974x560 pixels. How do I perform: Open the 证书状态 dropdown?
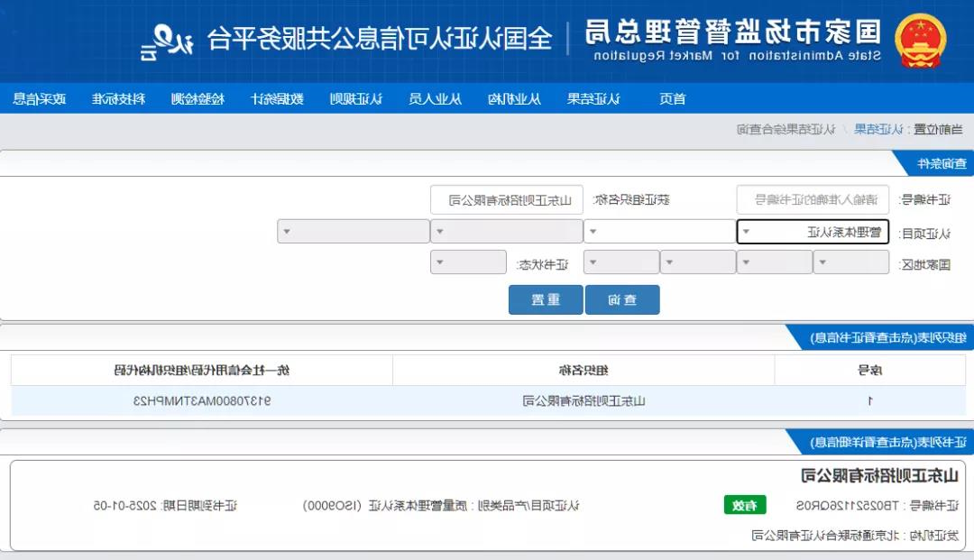click(x=467, y=262)
